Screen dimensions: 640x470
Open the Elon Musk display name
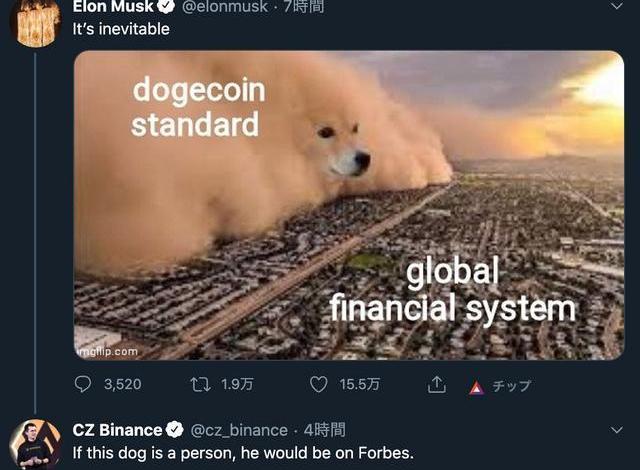(113, 6)
